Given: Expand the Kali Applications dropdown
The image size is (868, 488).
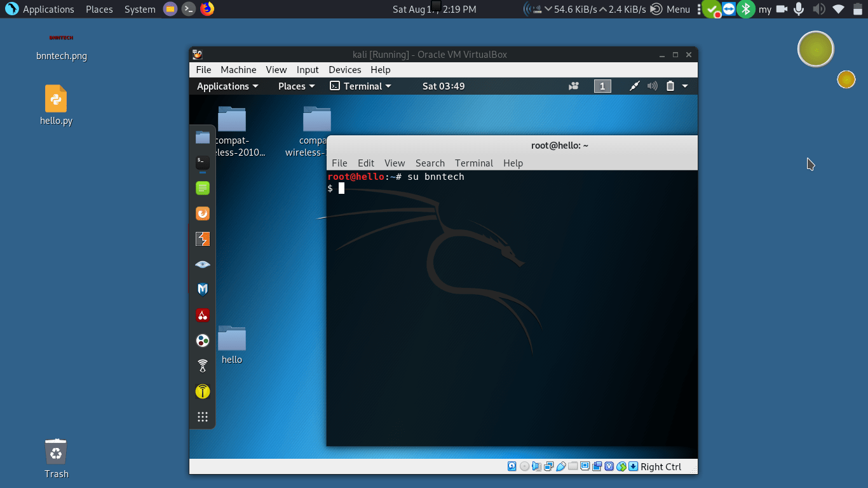Looking at the screenshot, I should point(227,86).
